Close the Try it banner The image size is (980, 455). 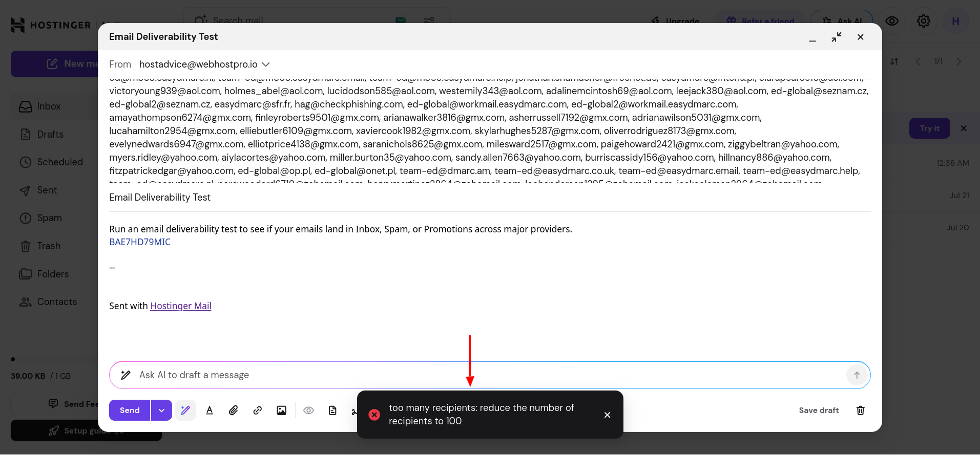[964, 128]
